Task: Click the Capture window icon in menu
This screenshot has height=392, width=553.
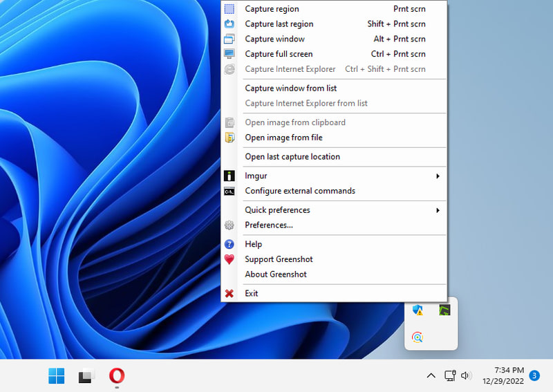Action: [x=229, y=39]
